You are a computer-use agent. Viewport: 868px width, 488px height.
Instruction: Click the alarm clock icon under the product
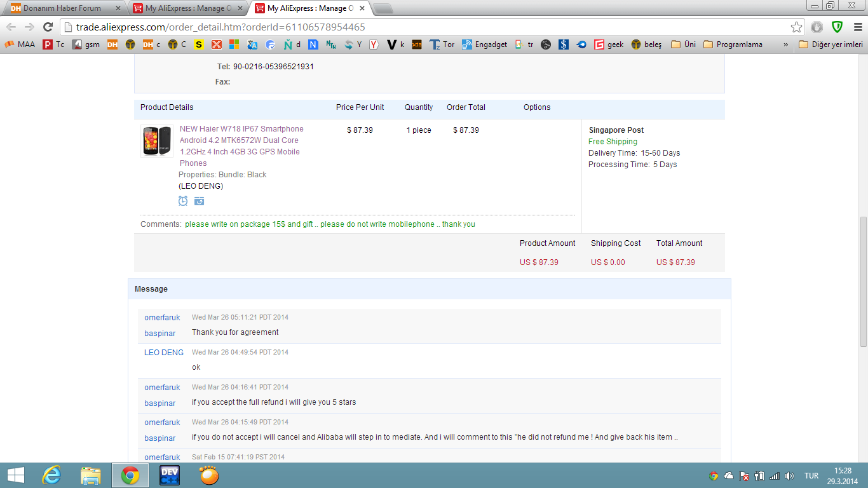tap(183, 201)
